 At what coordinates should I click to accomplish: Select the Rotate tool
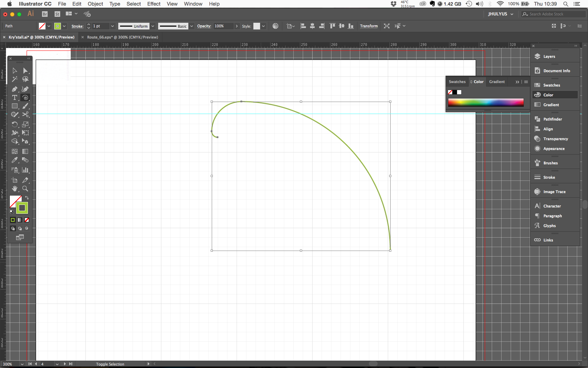pyautogui.click(x=15, y=124)
